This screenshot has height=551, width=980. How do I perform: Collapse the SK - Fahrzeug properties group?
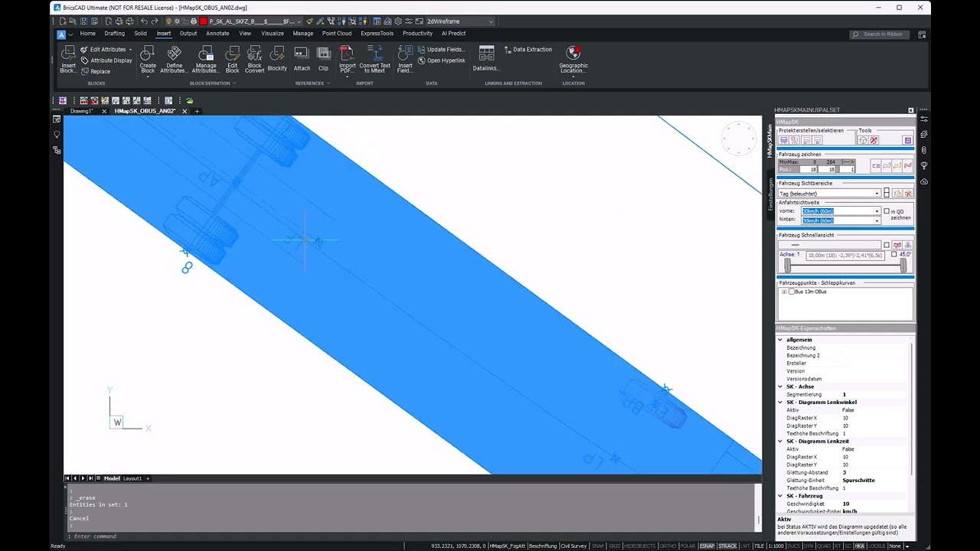point(780,496)
